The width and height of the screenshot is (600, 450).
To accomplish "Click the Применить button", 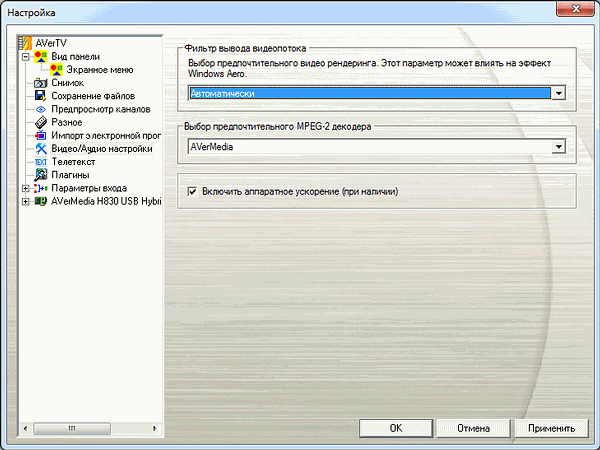I will [552, 428].
